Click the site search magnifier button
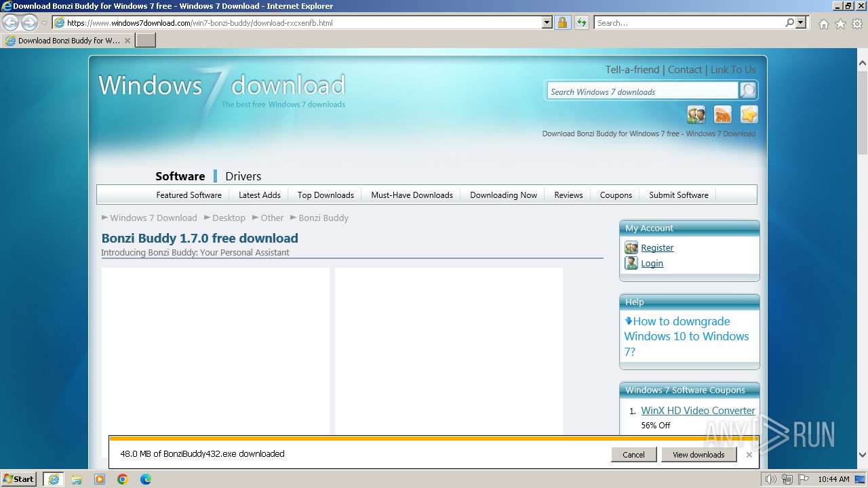This screenshot has width=868, height=488. pyautogui.click(x=748, y=91)
